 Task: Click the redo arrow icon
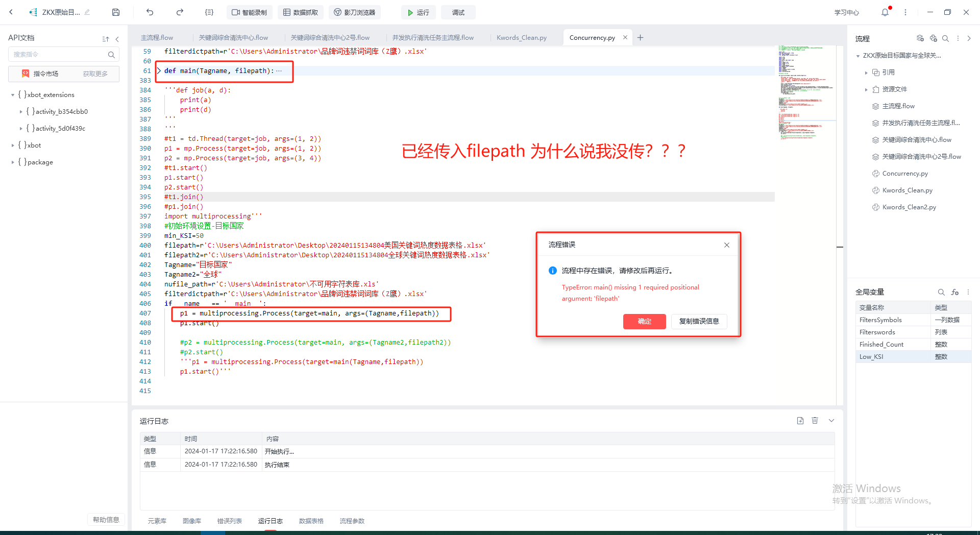point(180,12)
